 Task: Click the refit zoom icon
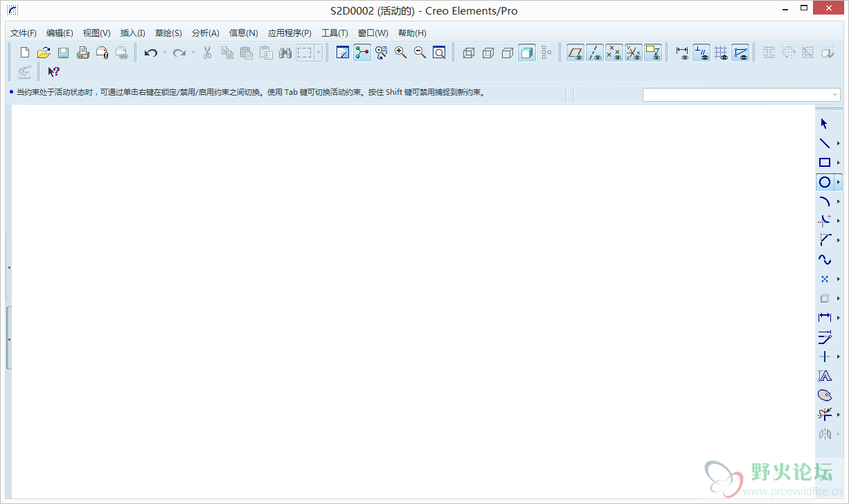[x=439, y=53]
